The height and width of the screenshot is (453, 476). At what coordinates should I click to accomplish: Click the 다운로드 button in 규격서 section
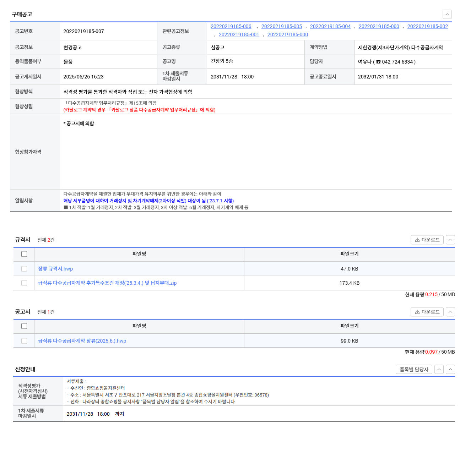(x=427, y=240)
